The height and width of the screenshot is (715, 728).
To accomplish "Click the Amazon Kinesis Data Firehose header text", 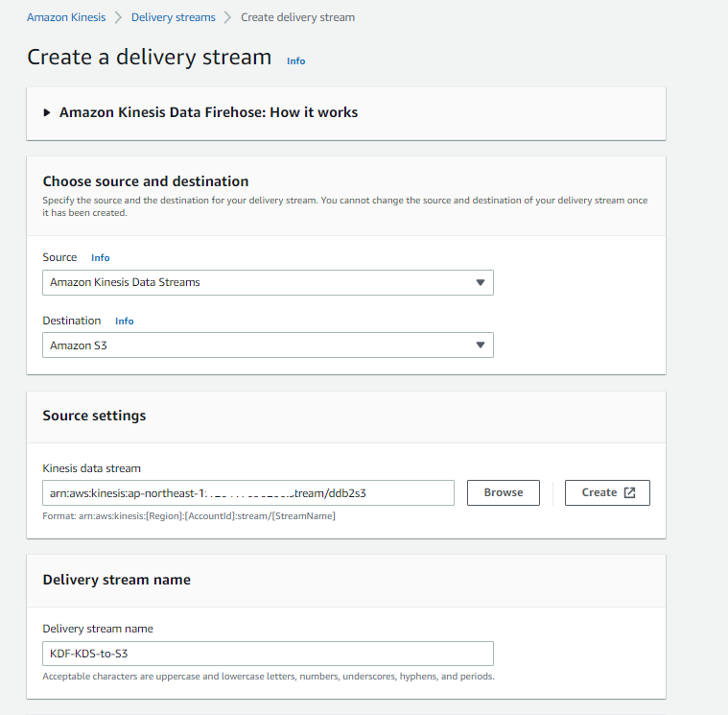I will point(208,112).
